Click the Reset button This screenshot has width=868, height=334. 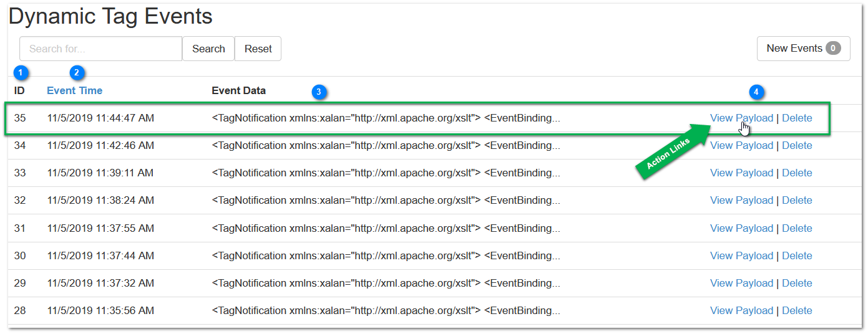tap(258, 49)
